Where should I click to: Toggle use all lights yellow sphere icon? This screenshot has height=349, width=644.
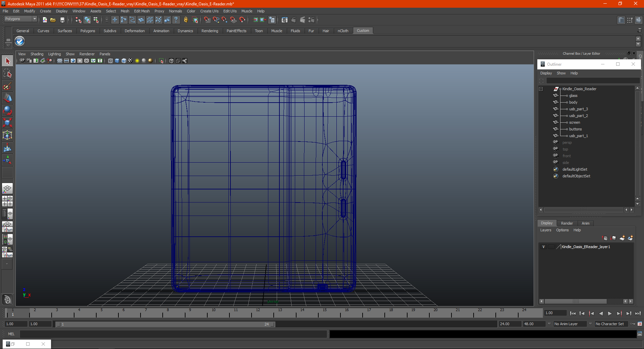pyautogui.click(x=137, y=61)
